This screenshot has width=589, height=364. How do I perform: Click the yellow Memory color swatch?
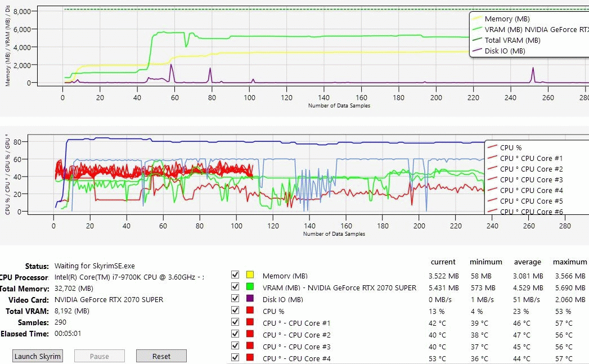point(250,276)
